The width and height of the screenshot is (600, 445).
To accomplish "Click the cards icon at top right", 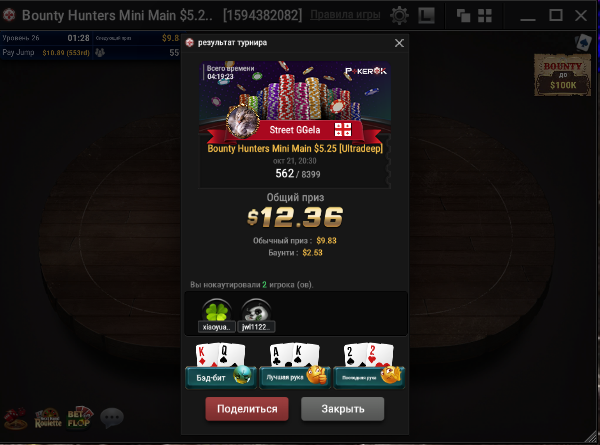I will [x=583, y=42].
